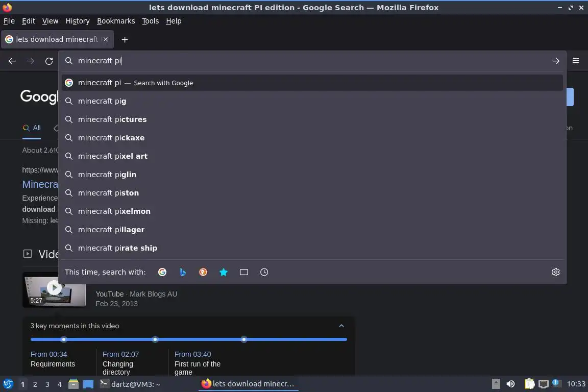The height and width of the screenshot is (392, 588).
Task: Jump to key moment marker at 02:07
Action: [155, 339]
